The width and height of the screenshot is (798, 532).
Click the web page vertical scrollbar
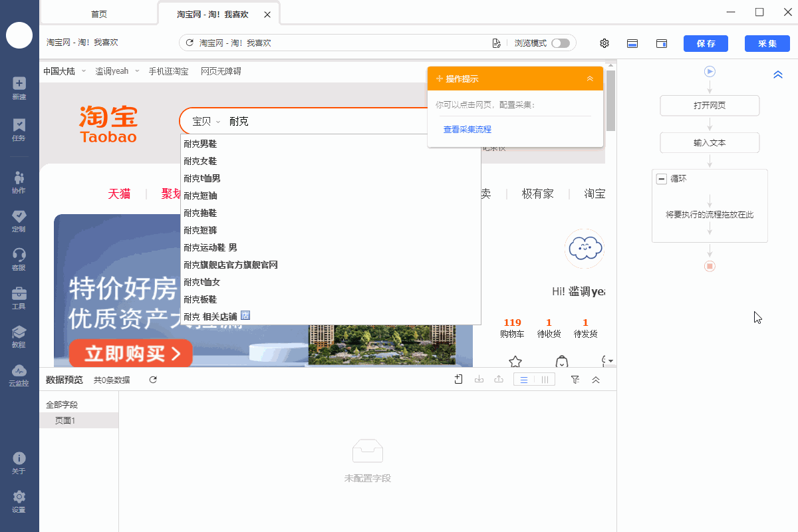[x=610, y=100]
